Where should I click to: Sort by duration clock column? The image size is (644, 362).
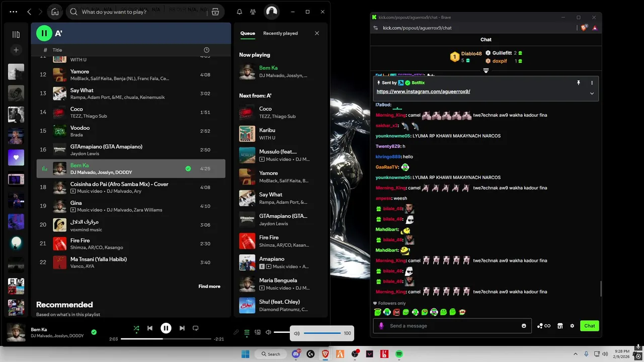coord(206,50)
